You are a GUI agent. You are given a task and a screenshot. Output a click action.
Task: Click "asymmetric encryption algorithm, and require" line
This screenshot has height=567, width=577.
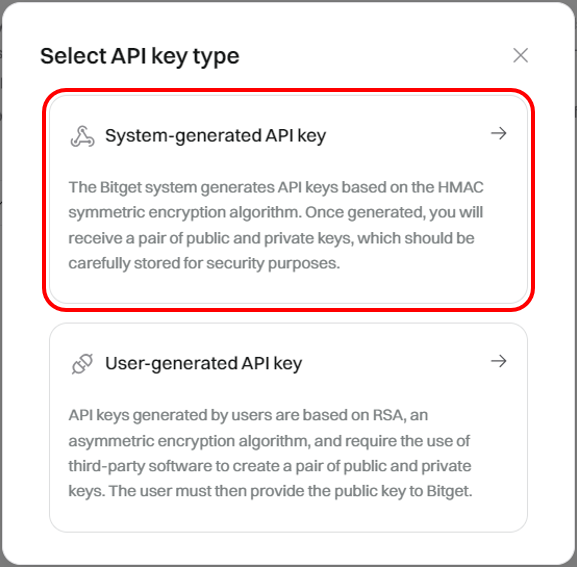tap(269, 441)
